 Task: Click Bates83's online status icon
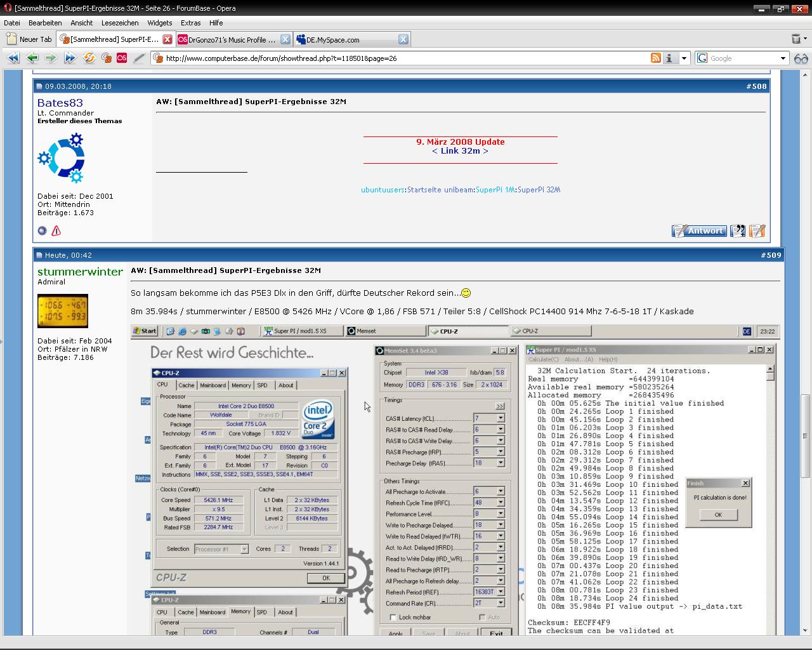tap(42, 231)
